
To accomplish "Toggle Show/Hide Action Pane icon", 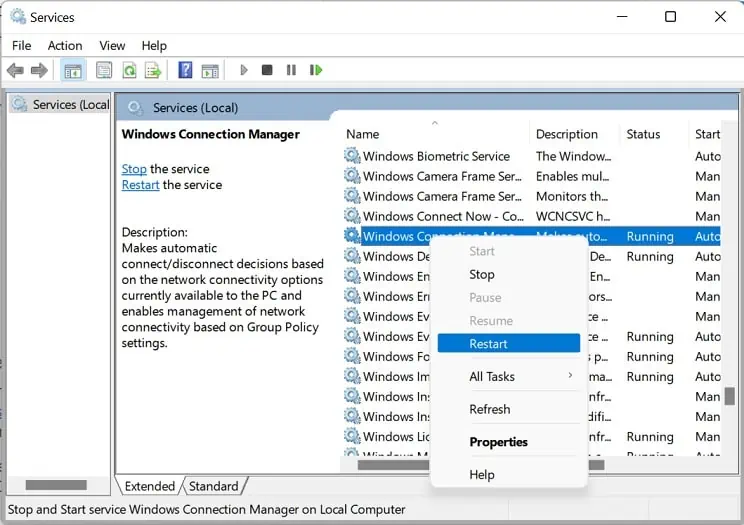I will click(210, 71).
